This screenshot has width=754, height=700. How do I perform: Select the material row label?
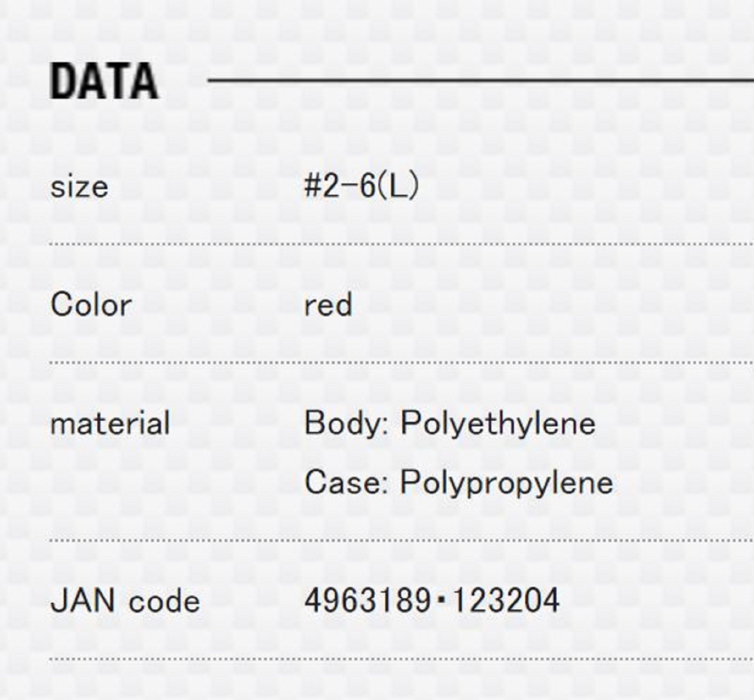(x=110, y=423)
